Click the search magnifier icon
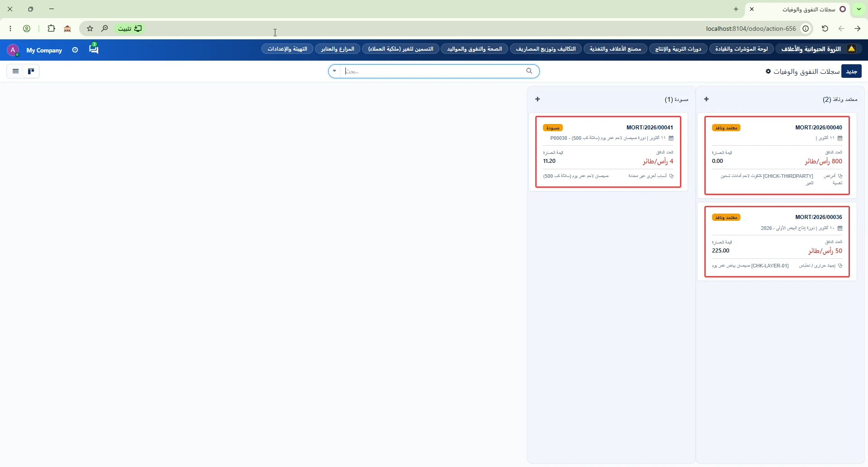This screenshot has width=868, height=467. tap(529, 71)
